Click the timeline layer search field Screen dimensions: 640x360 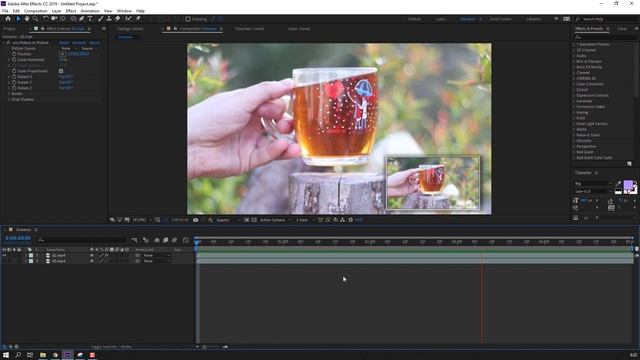coord(81,240)
